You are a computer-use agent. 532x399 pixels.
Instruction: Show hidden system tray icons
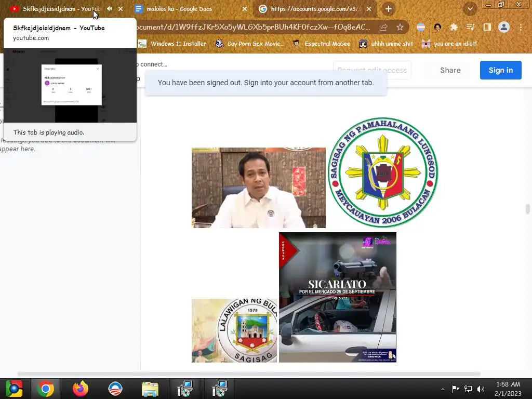pyautogui.click(x=443, y=389)
